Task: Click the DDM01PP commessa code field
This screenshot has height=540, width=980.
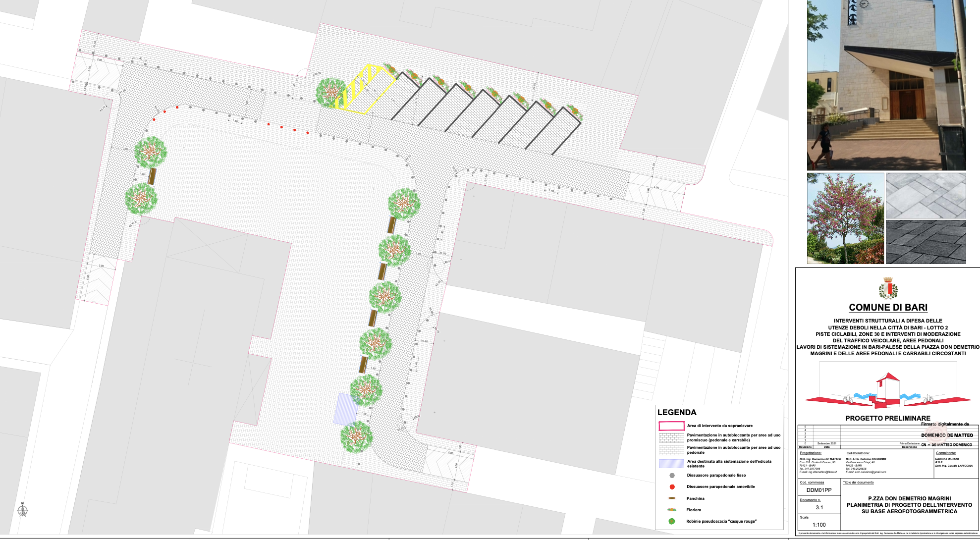Action: [819, 490]
